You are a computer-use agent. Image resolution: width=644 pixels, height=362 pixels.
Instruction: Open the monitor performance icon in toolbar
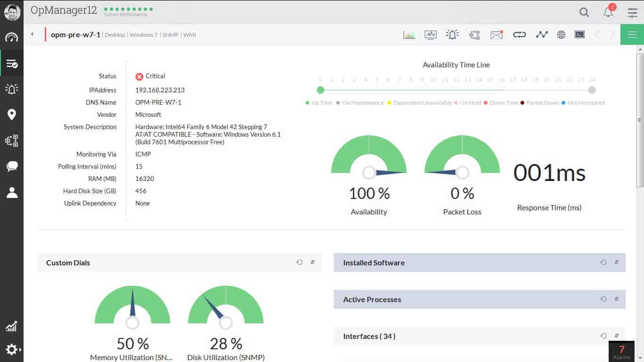430,34
